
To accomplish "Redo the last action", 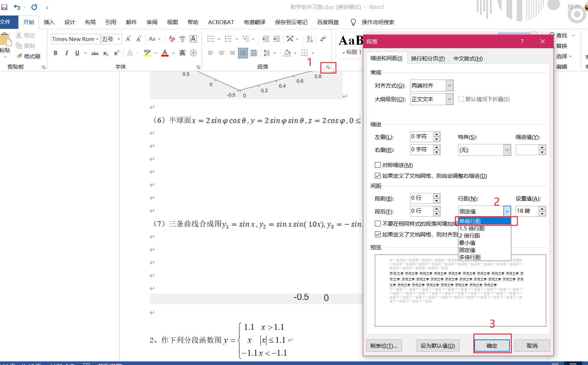I will pyautogui.click(x=34, y=7).
